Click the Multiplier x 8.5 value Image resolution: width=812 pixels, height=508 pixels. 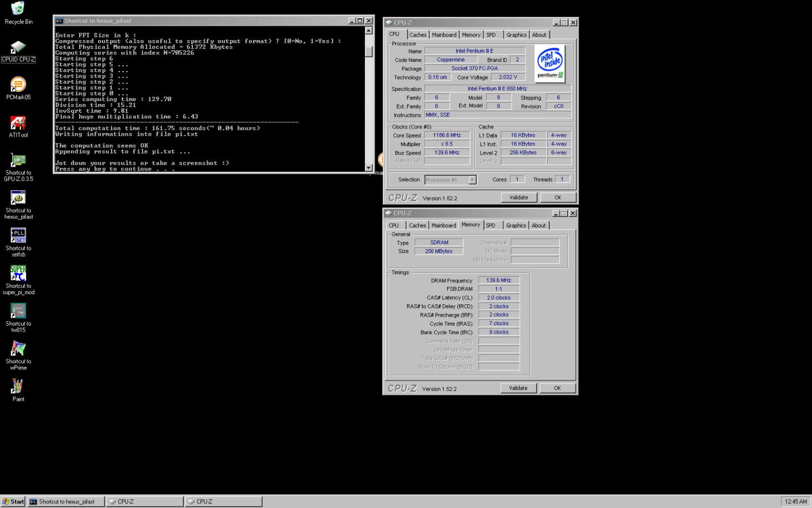coord(447,144)
